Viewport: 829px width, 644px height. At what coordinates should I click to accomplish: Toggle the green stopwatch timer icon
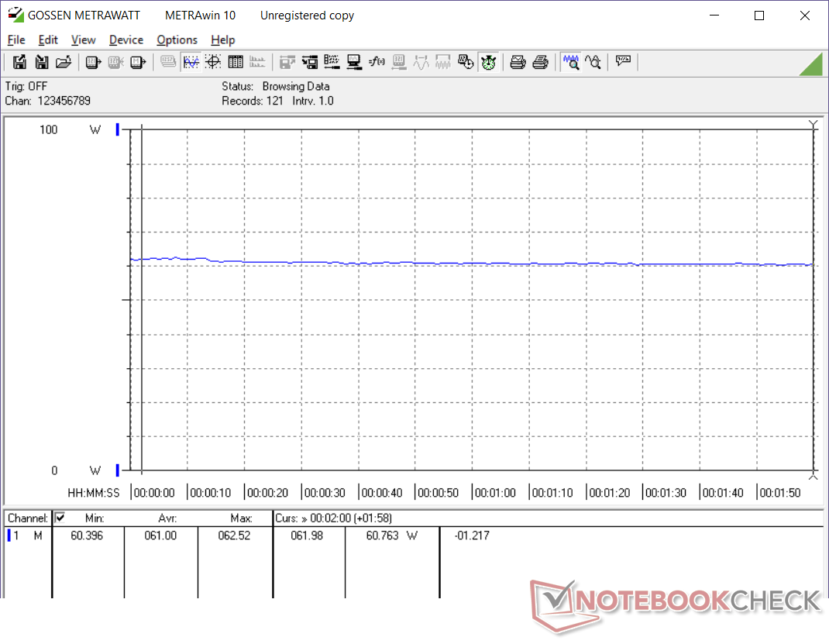pyautogui.click(x=489, y=63)
